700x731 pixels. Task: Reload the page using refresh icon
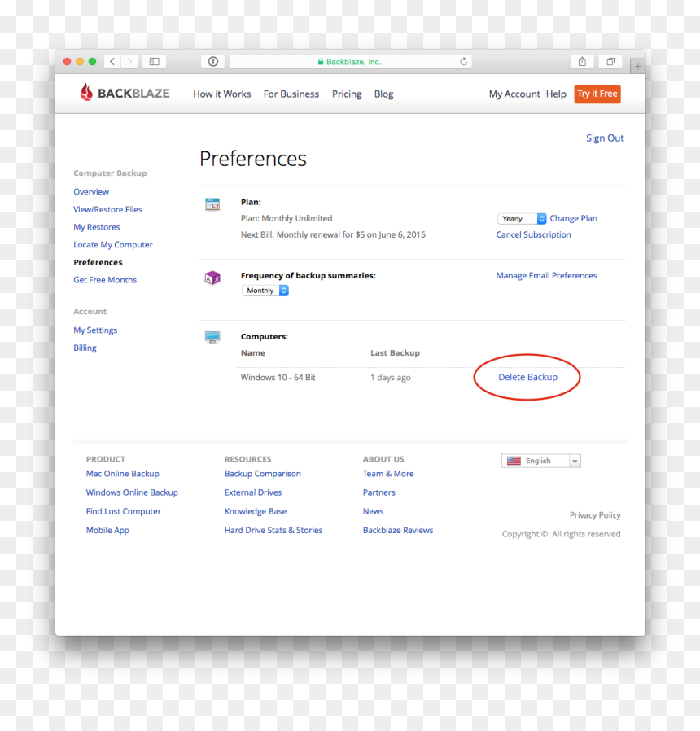coord(463,62)
